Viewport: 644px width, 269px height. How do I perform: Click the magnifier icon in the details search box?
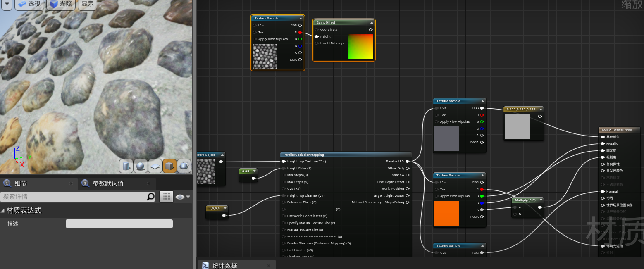(151, 197)
